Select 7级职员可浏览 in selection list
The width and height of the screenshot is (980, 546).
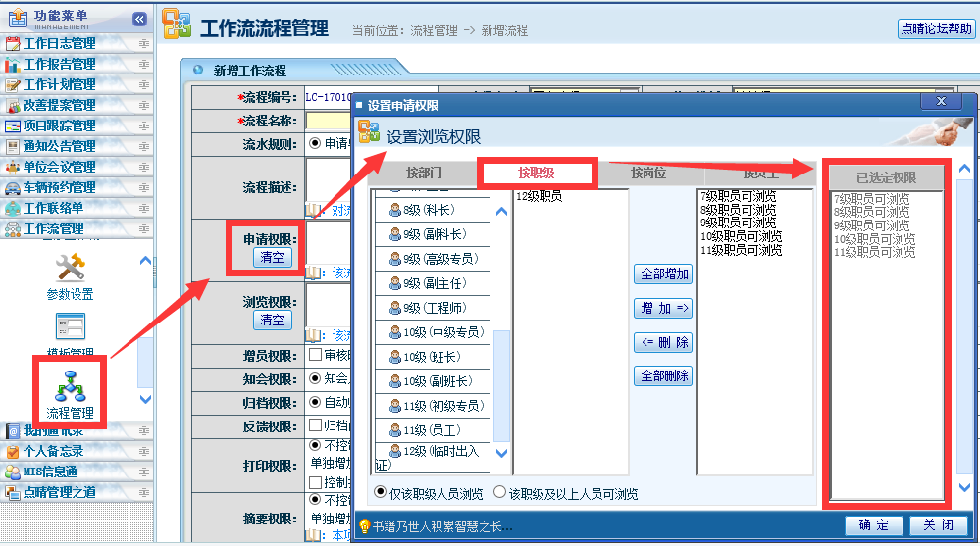[738, 196]
